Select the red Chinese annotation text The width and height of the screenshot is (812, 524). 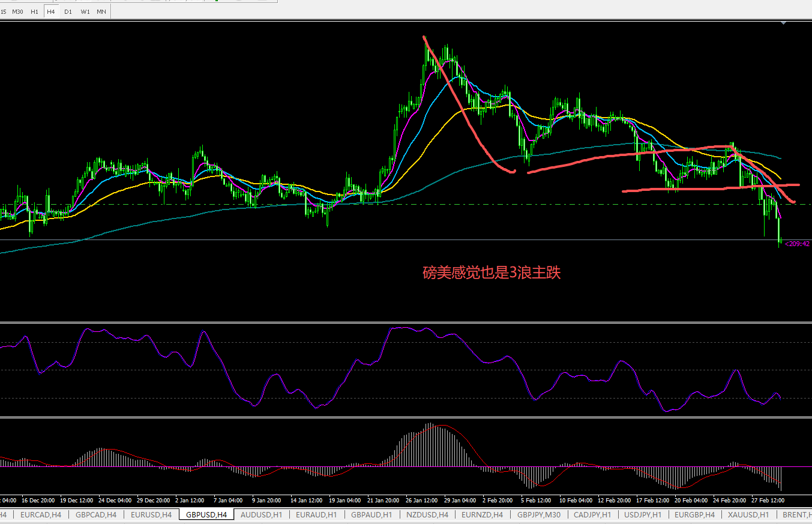tap(491, 273)
